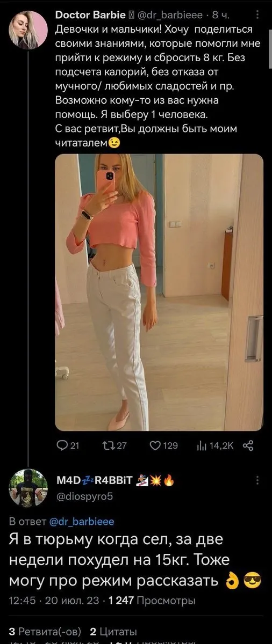Open the mirror selfie photo

(x=159, y=292)
